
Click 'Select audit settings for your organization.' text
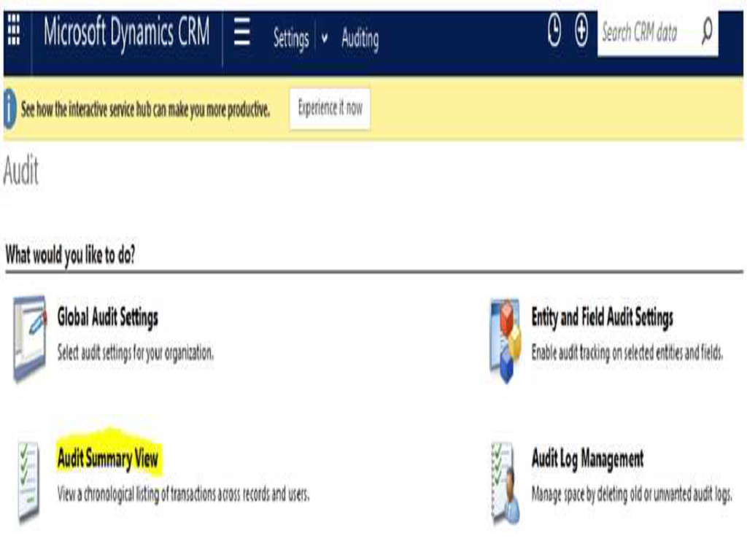click(x=135, y=353)
